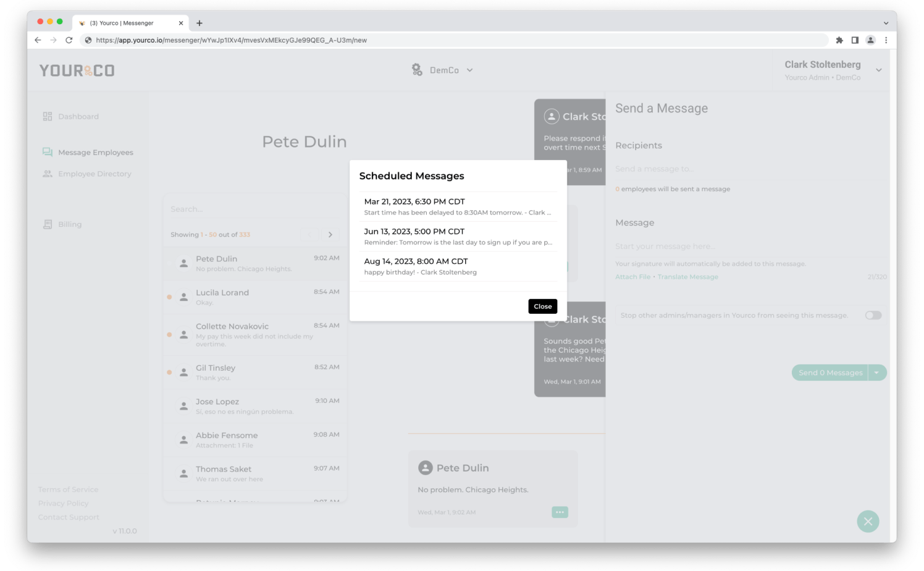Open the Terms of Service link
Viewport: 924px width, 571px height.
click(x=68, y=489)
